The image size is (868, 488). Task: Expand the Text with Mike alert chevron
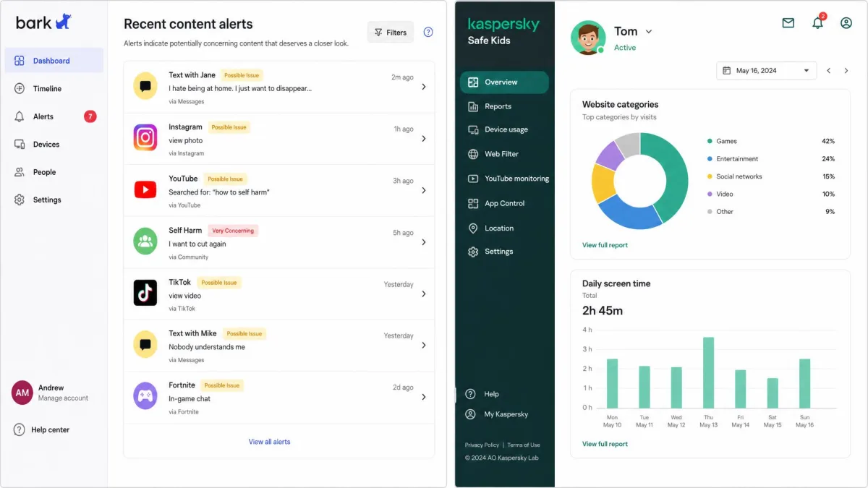[424, 346]
